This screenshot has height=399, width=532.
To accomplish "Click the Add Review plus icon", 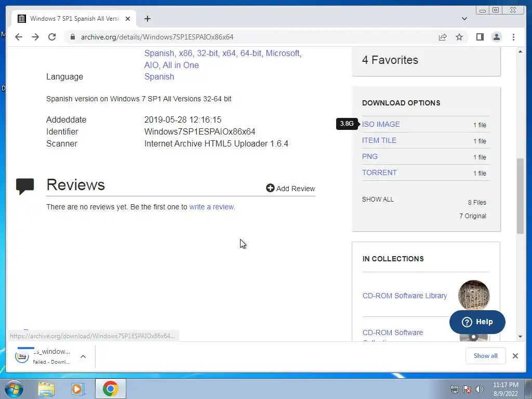I will 270,188.
